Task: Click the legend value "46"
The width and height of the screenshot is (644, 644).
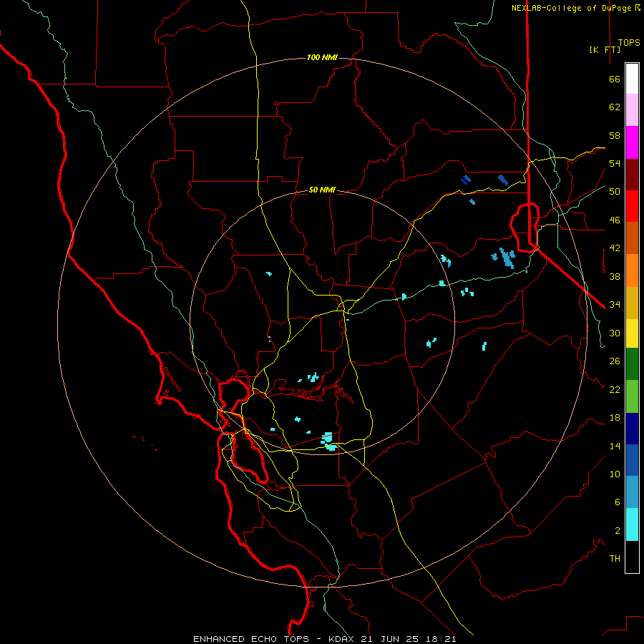Action: (x=615, y=220)
